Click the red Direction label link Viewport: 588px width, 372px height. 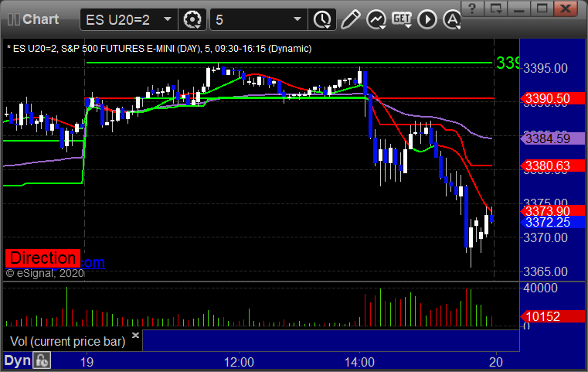[x=42, y=258]
